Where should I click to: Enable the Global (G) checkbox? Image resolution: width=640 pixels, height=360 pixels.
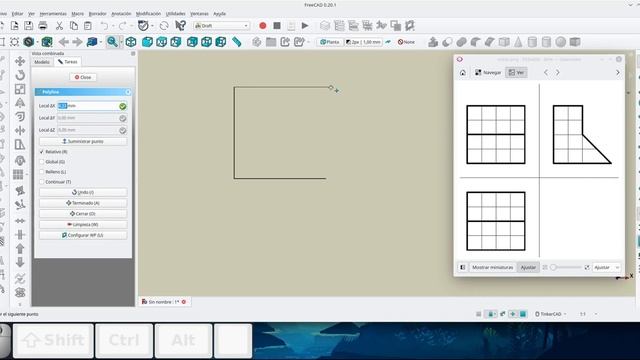[x=42, y=162]
